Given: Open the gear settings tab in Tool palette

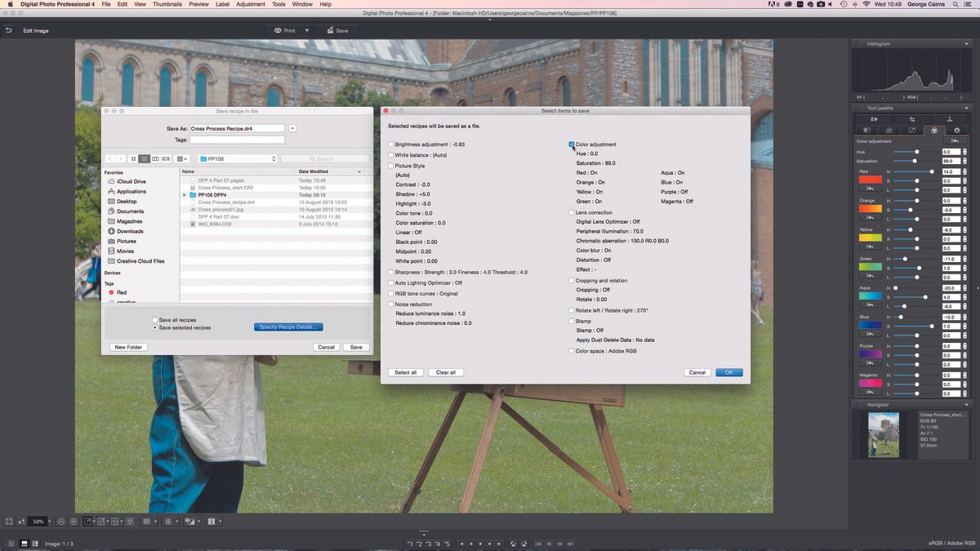Looking at the screenshot, I should pos(957,131).
